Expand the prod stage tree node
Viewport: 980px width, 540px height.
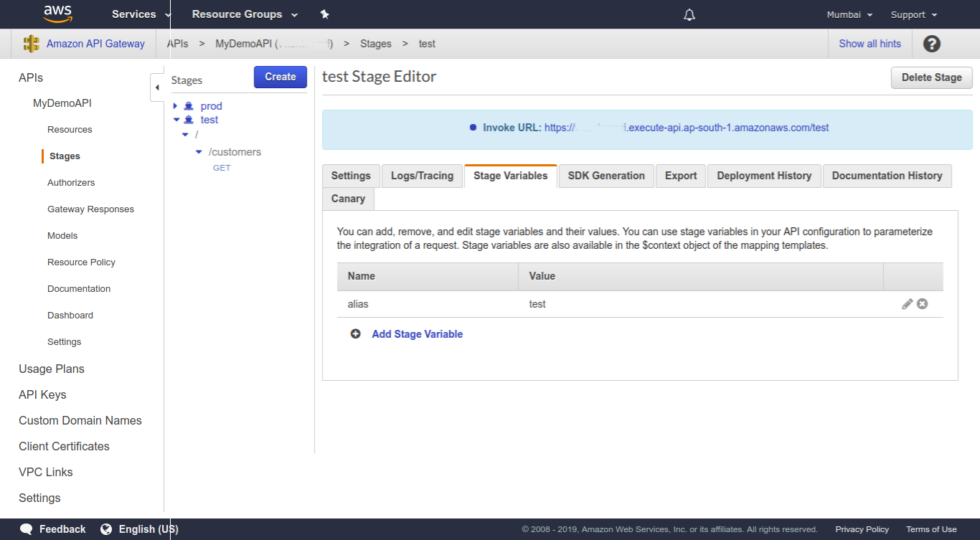point(175,106)
